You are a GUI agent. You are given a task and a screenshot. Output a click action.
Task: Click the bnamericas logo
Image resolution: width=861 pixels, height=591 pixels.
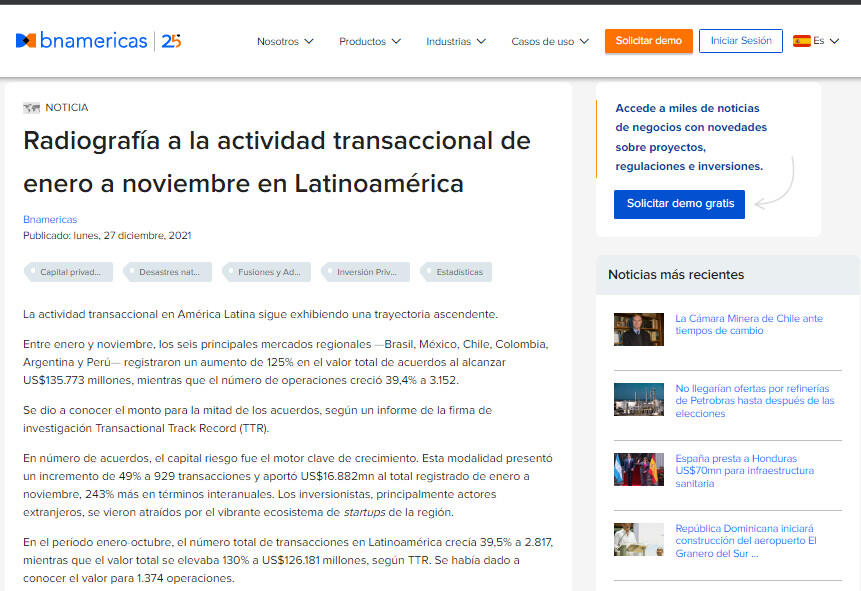coord(82,41)
